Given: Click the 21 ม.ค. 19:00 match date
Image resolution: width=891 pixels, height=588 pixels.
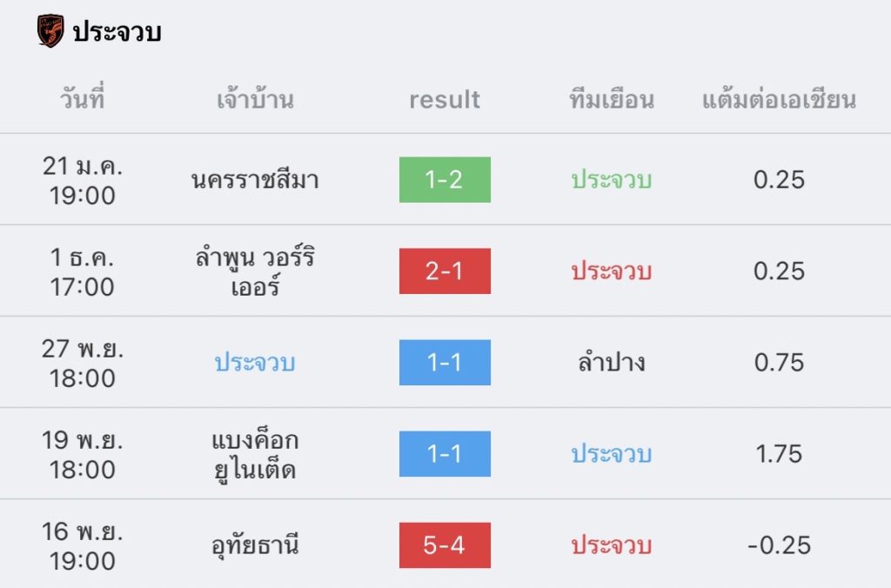Looking at the screenshot, I should (x=83, y=180).
